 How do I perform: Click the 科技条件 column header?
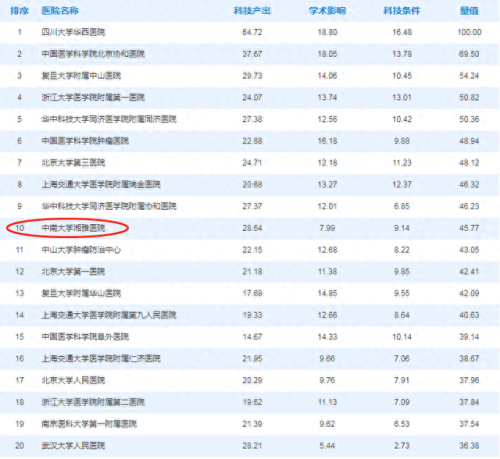(402, 11)
